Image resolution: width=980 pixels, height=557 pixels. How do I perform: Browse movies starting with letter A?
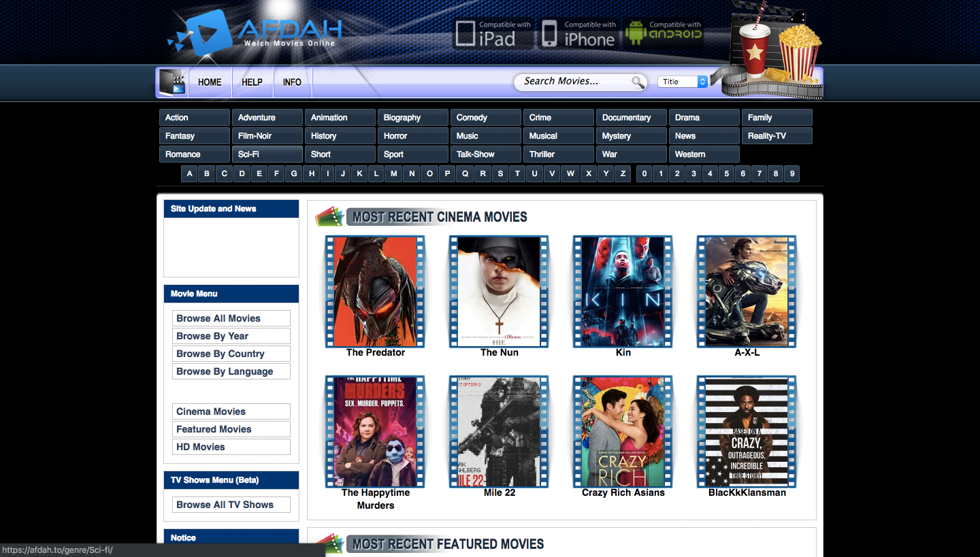(190, 174)
